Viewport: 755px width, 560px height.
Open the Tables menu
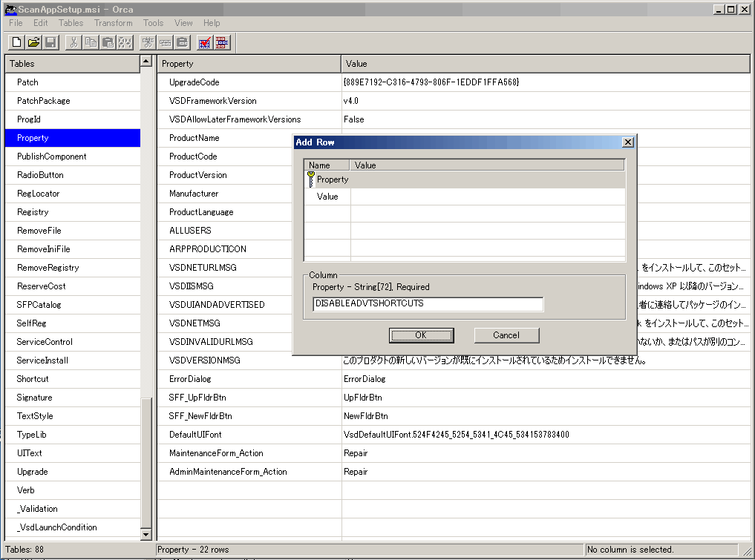point(71,23)
